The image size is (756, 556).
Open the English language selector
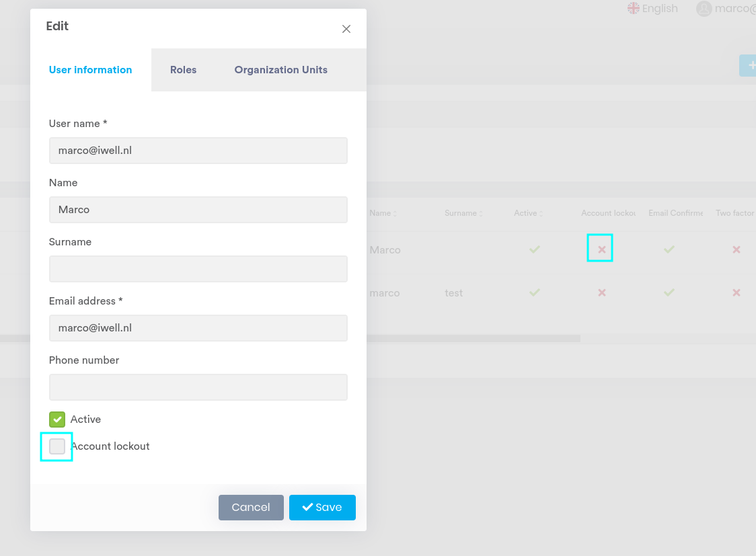[652, 8]
